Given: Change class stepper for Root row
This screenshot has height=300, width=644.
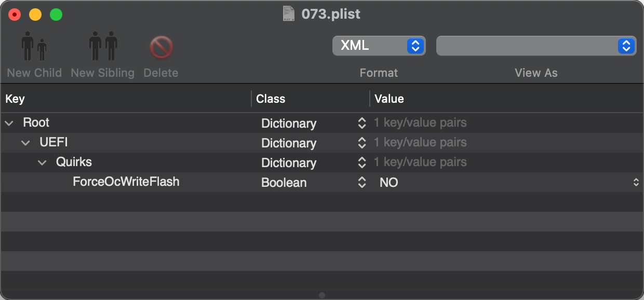Looking at the screenshot, I should [x=362, y=124].
